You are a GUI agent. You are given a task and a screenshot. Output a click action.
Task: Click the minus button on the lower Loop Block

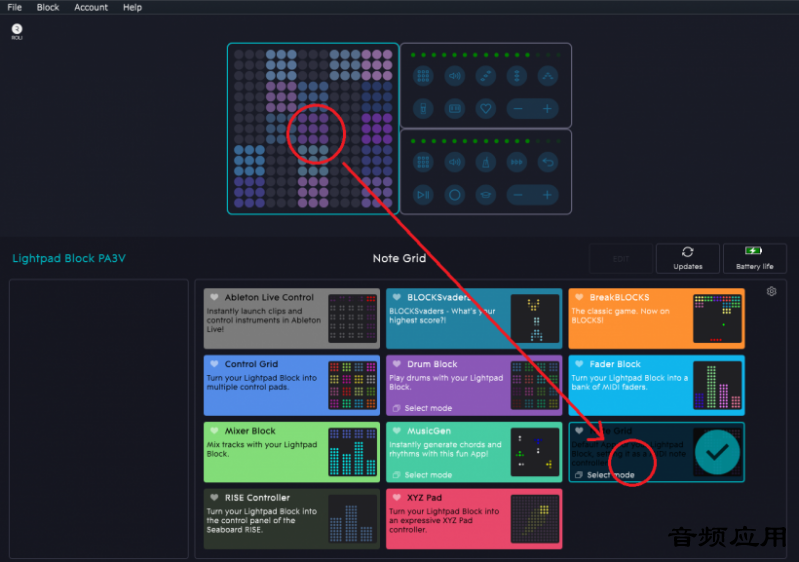pos(518,195)
